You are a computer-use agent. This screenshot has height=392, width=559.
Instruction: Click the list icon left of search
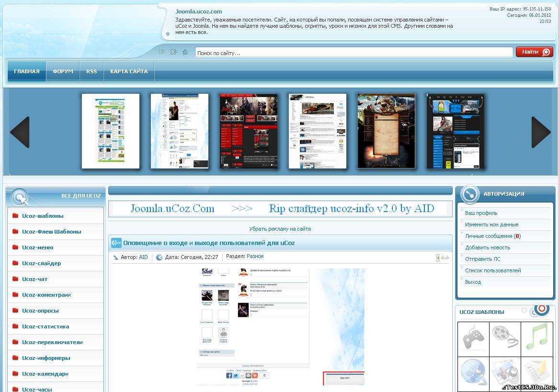[x=161, y=52]
